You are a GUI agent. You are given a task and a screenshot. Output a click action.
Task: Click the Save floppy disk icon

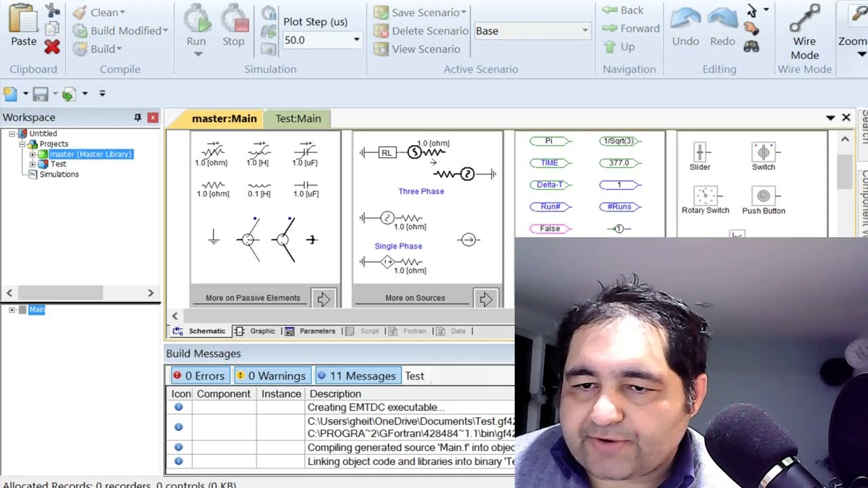[40, 94]
